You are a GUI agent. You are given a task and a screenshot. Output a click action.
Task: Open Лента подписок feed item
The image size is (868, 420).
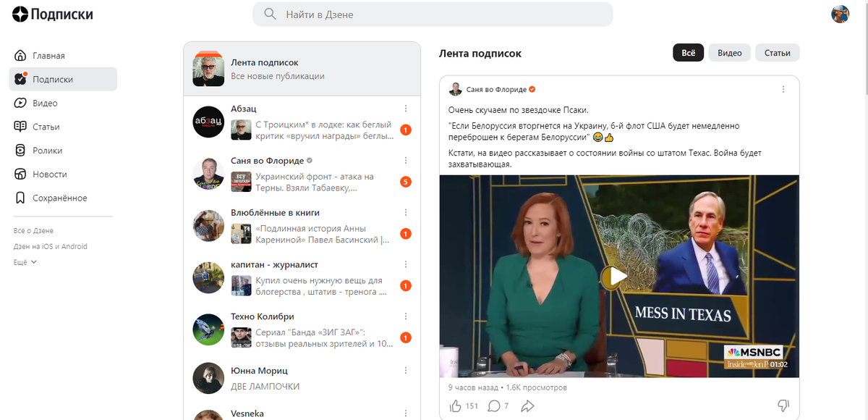click(302, 69)
